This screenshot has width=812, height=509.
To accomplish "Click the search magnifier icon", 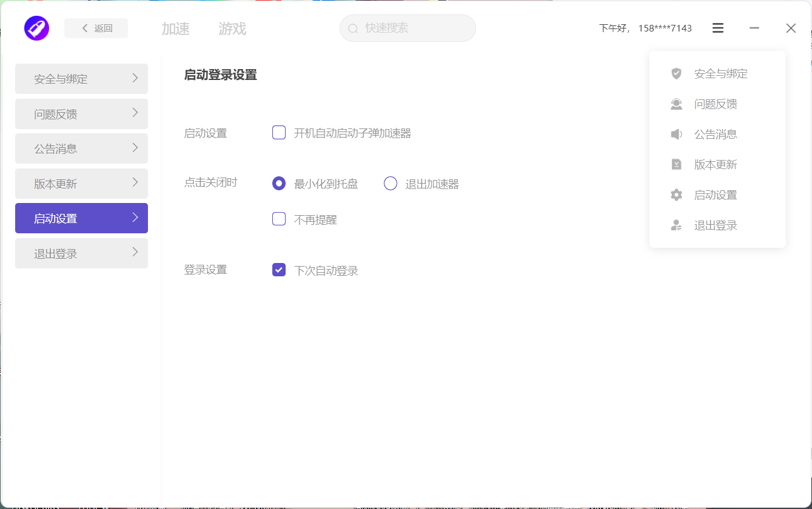I will [353, 28].
